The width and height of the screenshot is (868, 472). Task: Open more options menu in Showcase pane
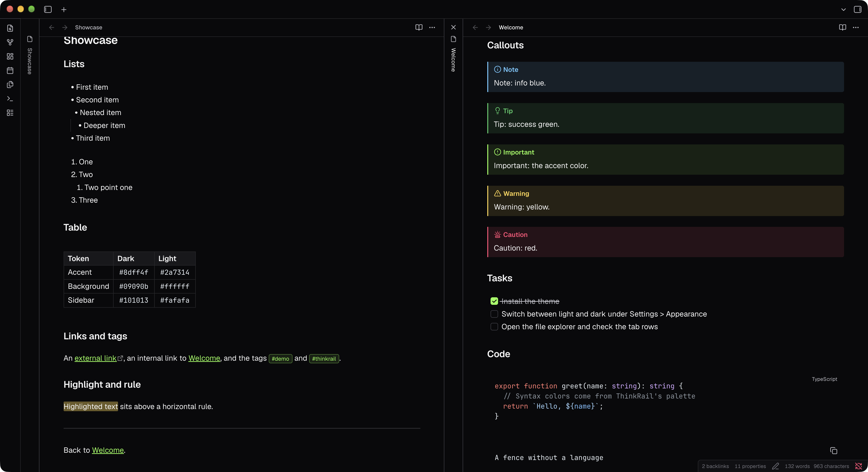click(432, 27)
